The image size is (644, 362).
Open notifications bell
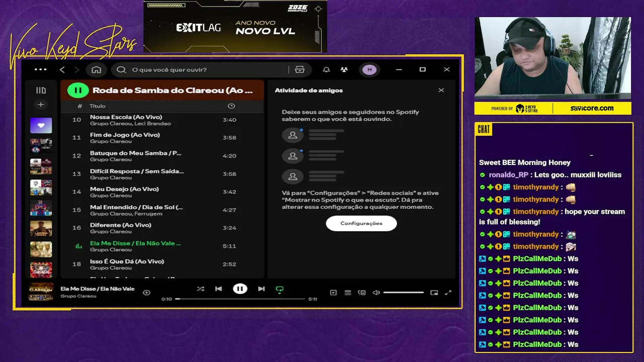click(x=327, y=69)
